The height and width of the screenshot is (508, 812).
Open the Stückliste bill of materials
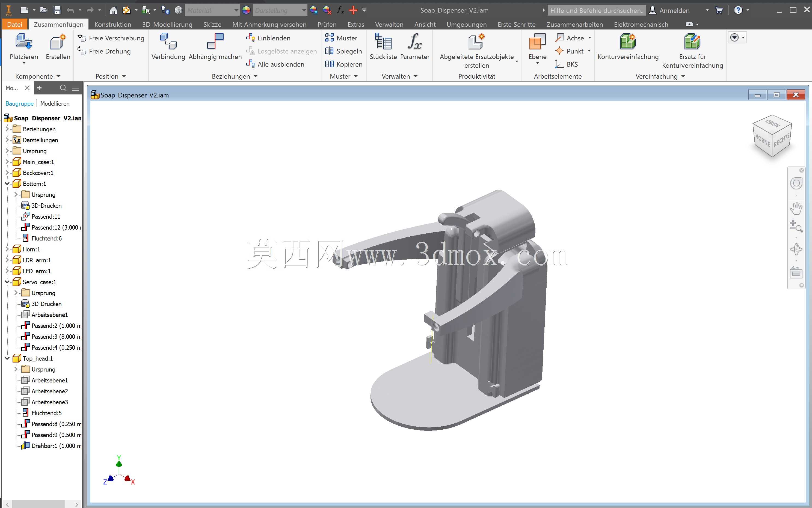(383, 46)
